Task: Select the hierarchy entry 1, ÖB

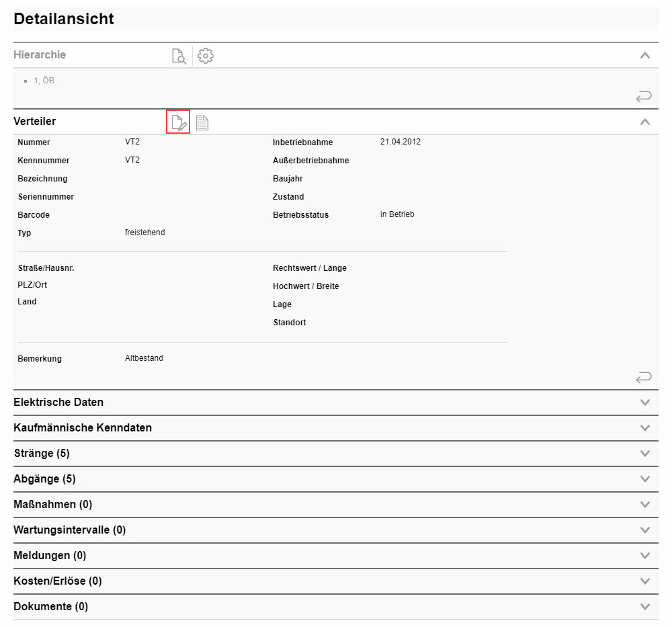Action: pos(44,81)
